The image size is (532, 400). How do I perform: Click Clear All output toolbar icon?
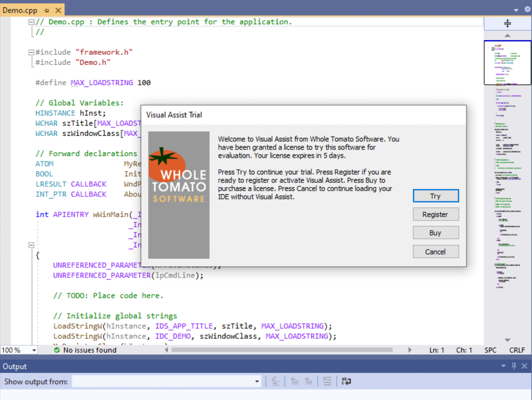(327, 381)
